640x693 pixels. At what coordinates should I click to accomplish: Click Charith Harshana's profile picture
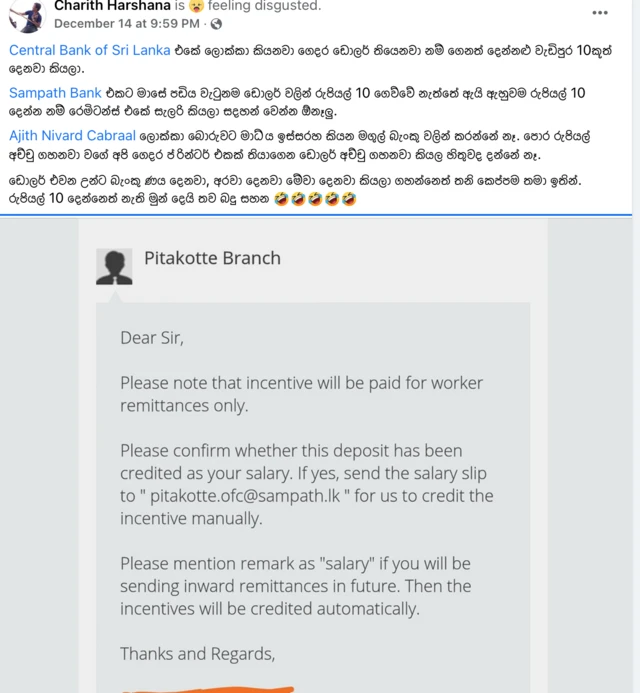pos(26,14)
